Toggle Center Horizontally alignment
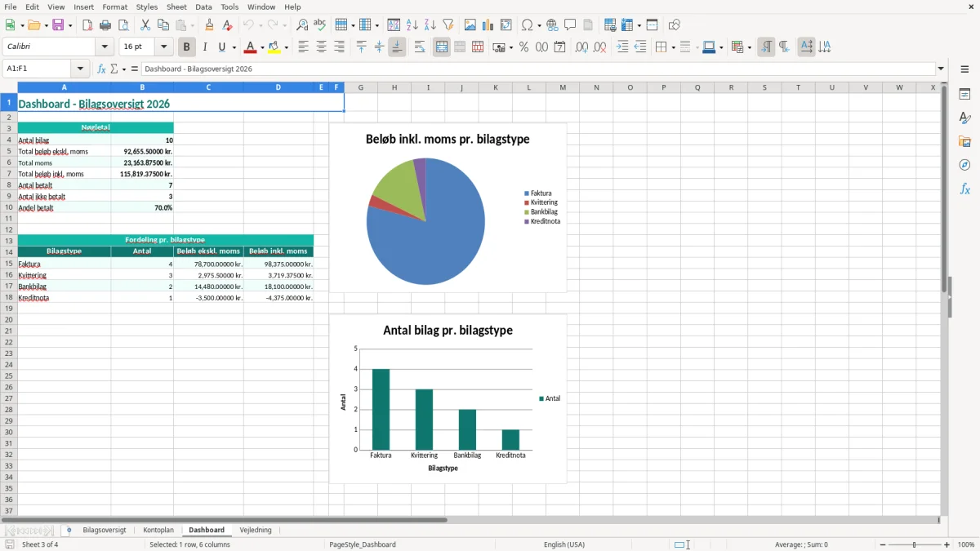Screen dimensions: 980x551 [321, 47]
